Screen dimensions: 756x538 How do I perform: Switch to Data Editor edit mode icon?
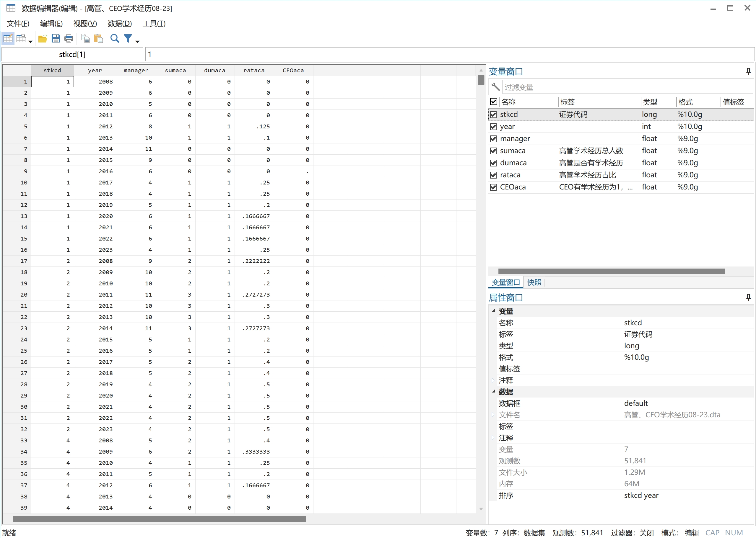pos(8,38)
